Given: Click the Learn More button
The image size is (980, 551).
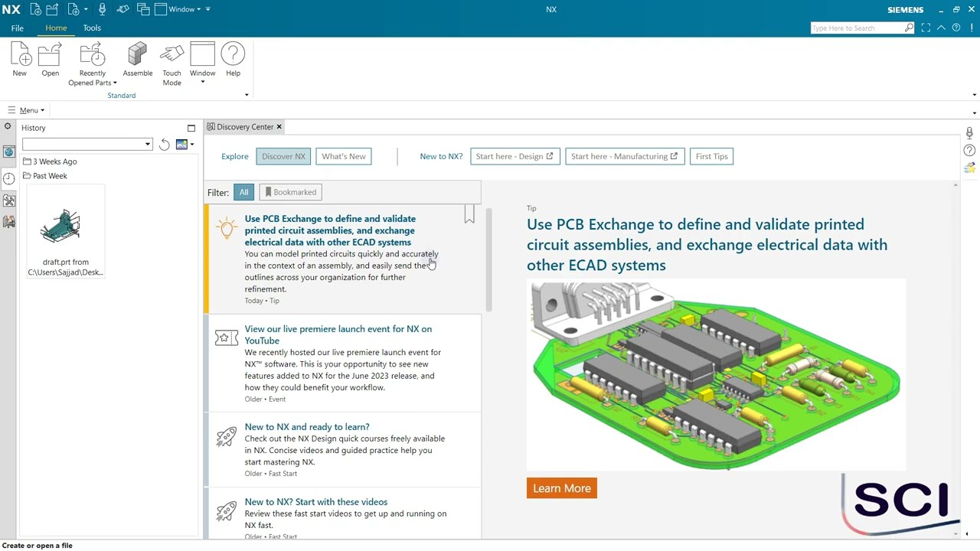Looking at the screenshot, I should (562, 488).
